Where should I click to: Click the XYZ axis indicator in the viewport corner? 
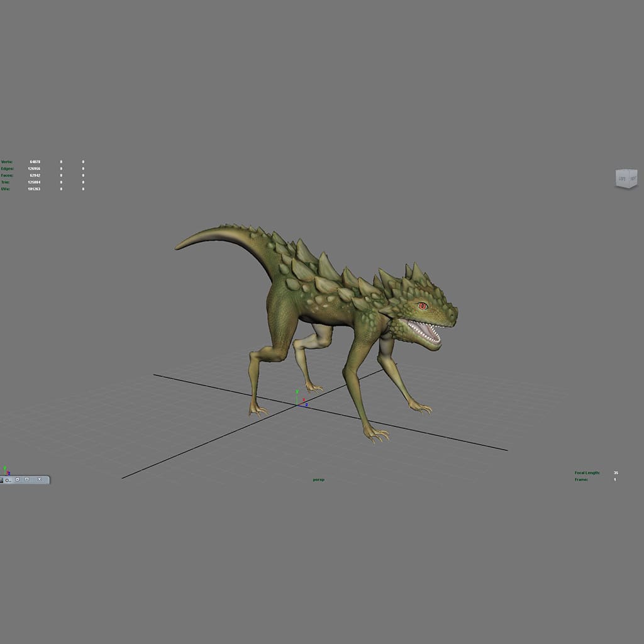[6, 470]
